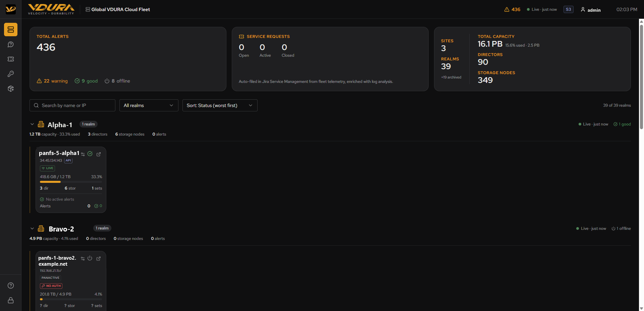Collapse the Alpha-1 site section
Image resolution: width=644 pixels, height=311 pixels.
[x=32, y=124]
